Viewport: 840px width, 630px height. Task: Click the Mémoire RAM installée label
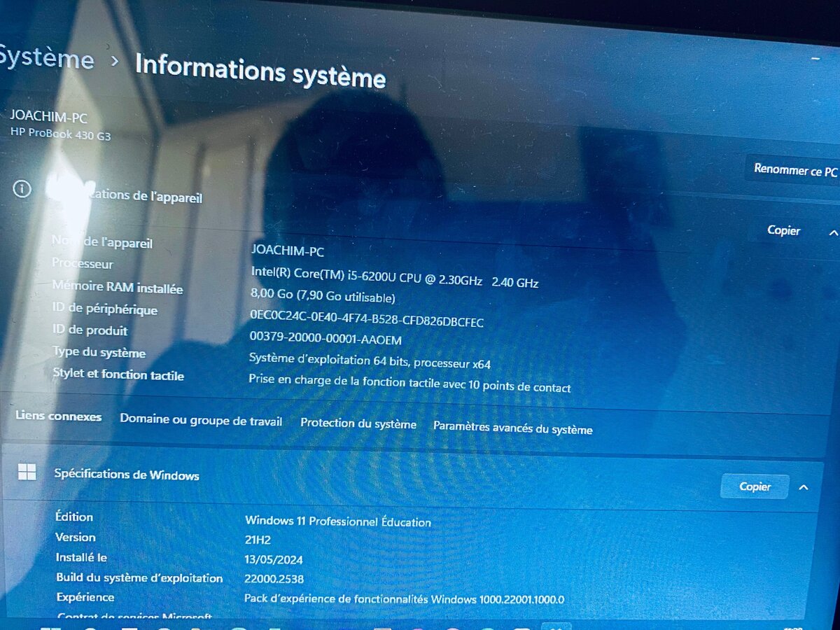point(118,287)
